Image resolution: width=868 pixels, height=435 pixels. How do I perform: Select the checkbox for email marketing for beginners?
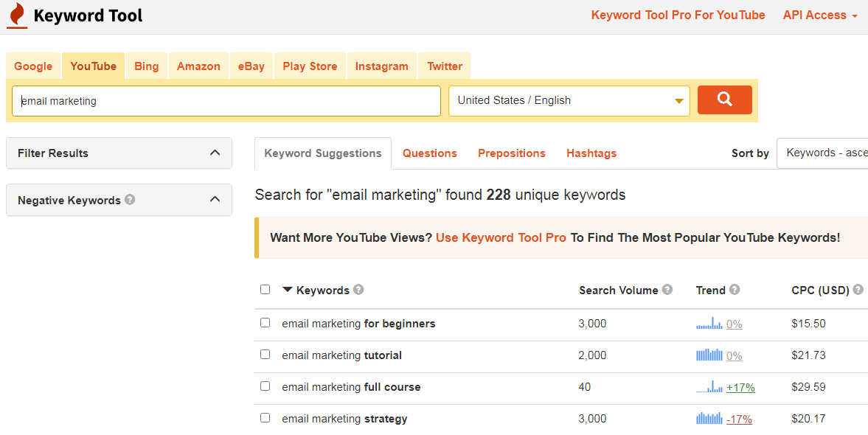click(x=265, y=322)
